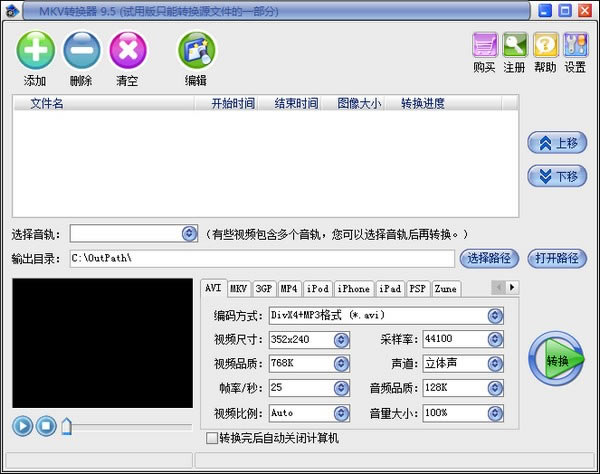Enable auto shutdown after conversion checkbox
600x474 pixels.
[x=211, y=438]
